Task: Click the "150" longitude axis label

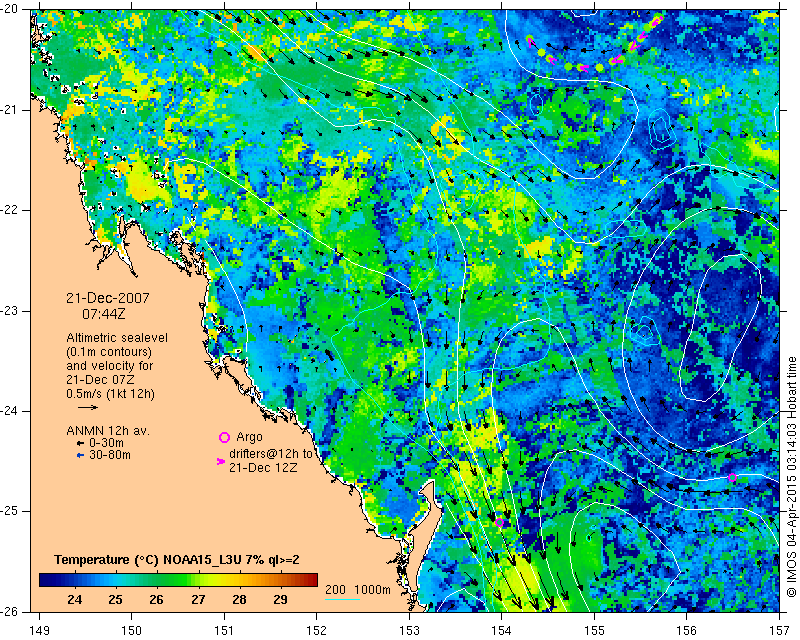Action: 132,630
